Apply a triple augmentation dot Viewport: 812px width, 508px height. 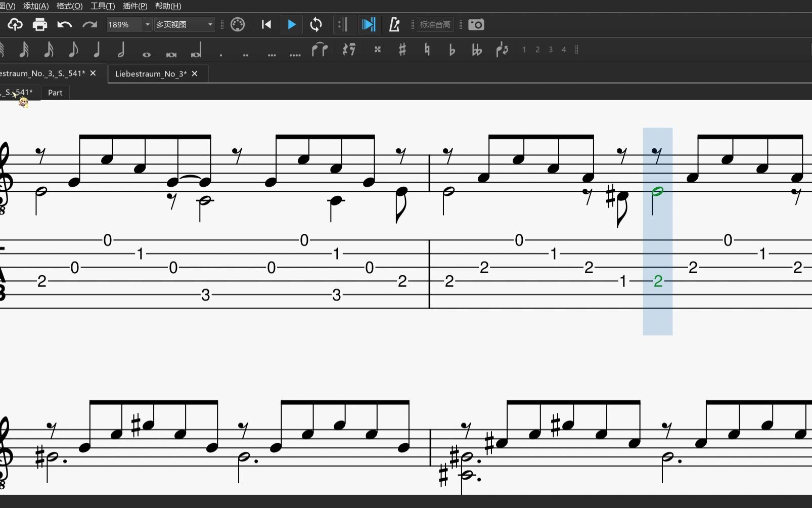[272, 54]
